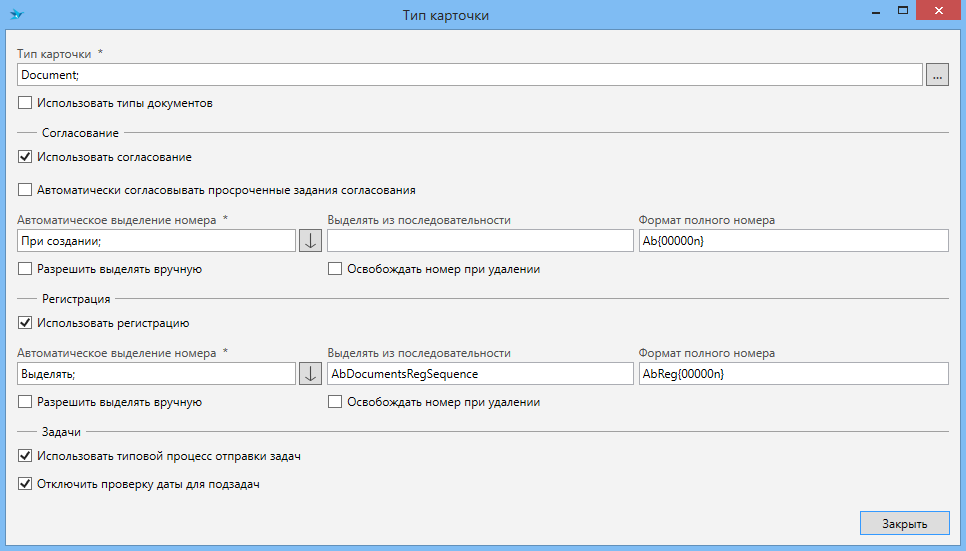Disable Использовать типовой процесс отправки задач

point(25,456)
